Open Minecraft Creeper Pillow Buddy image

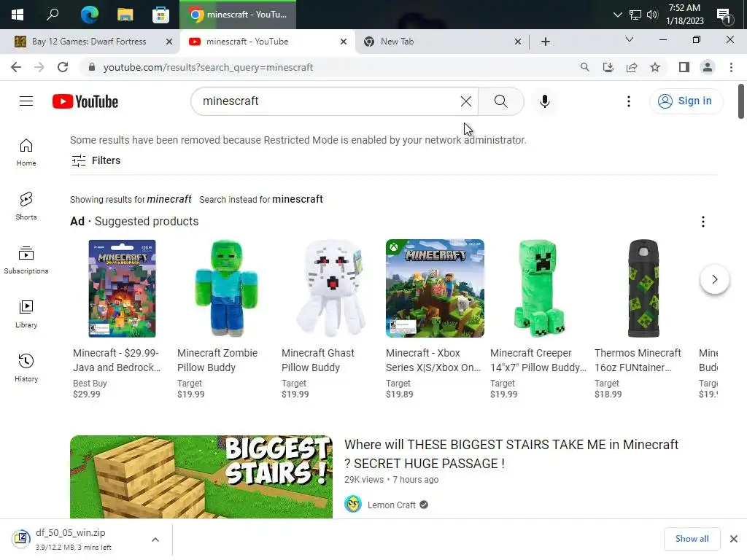(x=539, y=288)
